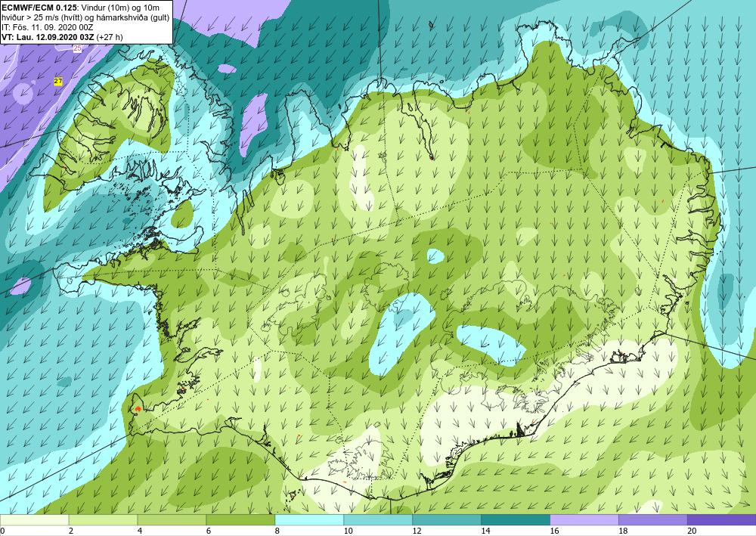Click the purple 18–20 m/s legend swatch
Image resolution: width=756 pixels, height=536 pixels.
[653, 520]
